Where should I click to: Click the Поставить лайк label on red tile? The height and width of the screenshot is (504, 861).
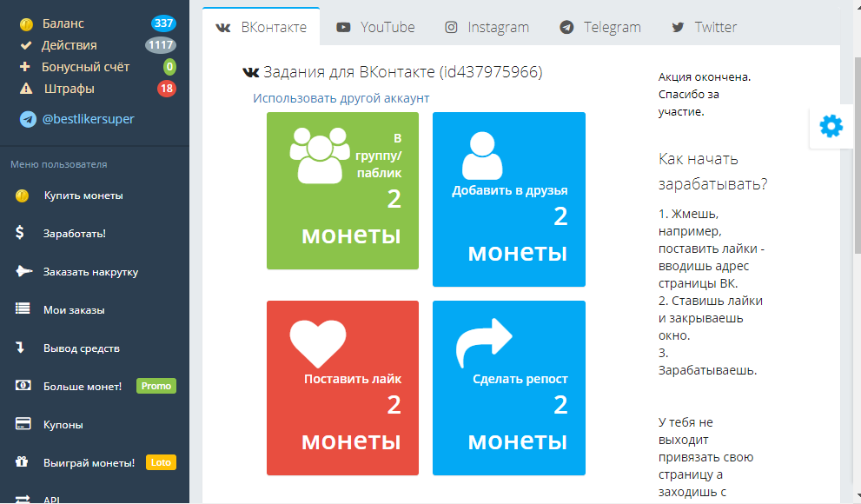353,379
